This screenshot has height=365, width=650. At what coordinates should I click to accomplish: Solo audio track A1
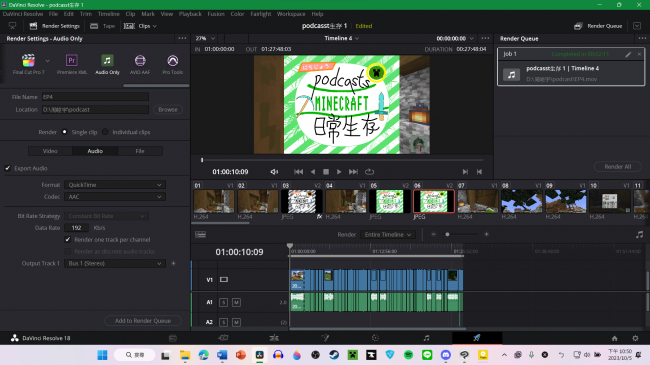tap(223, 302)
